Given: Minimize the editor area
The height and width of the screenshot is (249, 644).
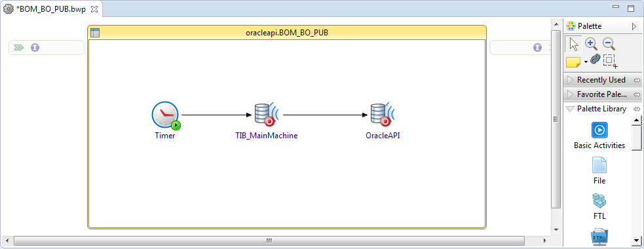Looking at the screenshot, I should (x=616, y=7).
